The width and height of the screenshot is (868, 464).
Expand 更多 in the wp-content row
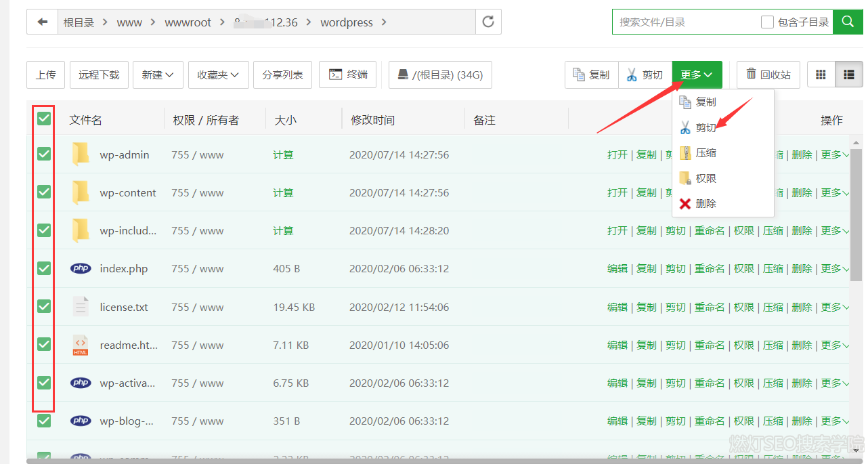(834, 192)
